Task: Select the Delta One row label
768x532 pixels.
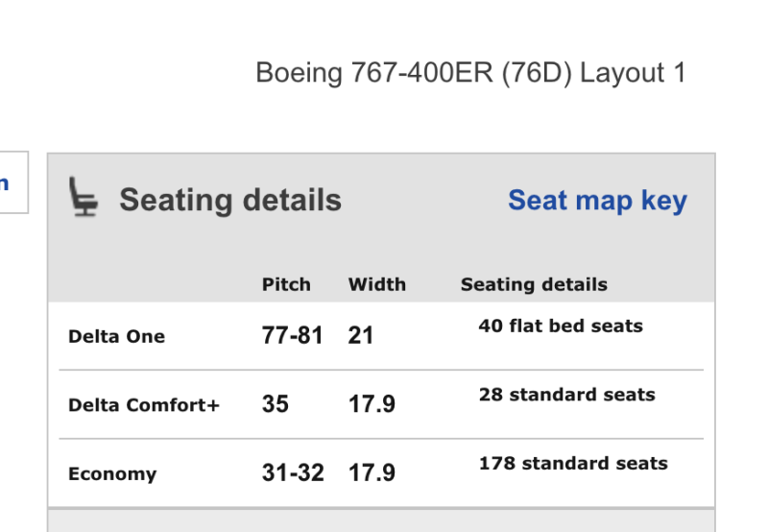Action: click(x=116, y=336)
